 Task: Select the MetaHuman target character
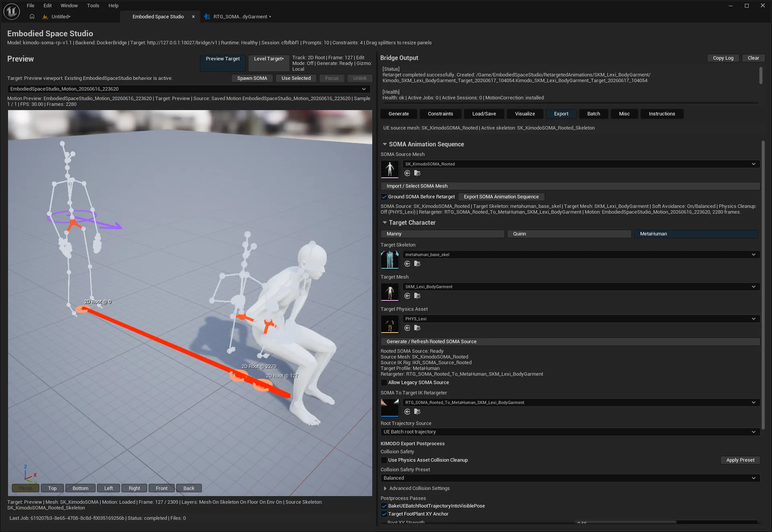point(696,234)
